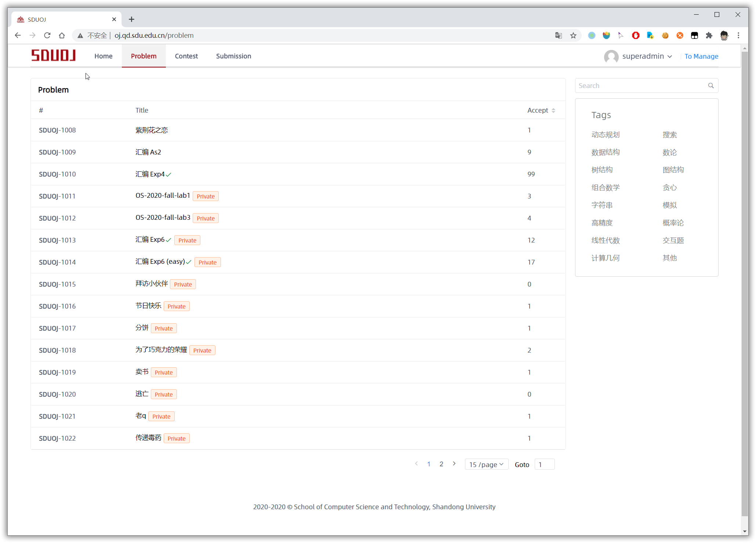Open problem SDUOJ-1010 汇编 Exp4
The image size is (756, 543).
click(x=150, y=174)
